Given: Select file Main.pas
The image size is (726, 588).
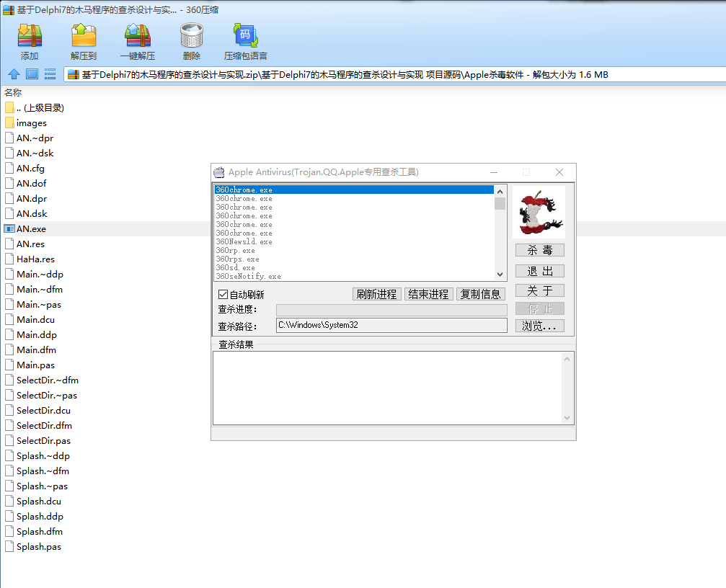Looking at the screenshot, I should click(30, 365).
